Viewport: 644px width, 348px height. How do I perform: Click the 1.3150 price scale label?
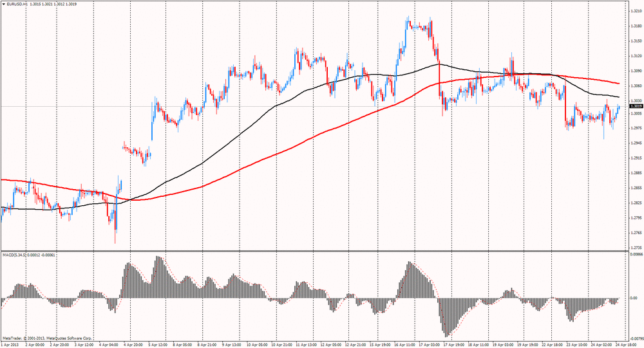[636, 41]
